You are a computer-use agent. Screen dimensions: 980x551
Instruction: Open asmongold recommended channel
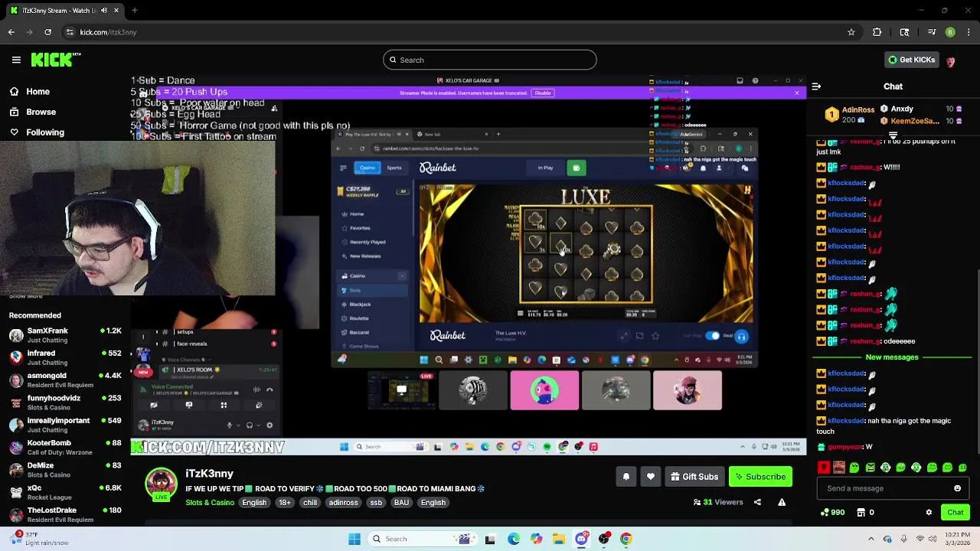coord(65,380)
